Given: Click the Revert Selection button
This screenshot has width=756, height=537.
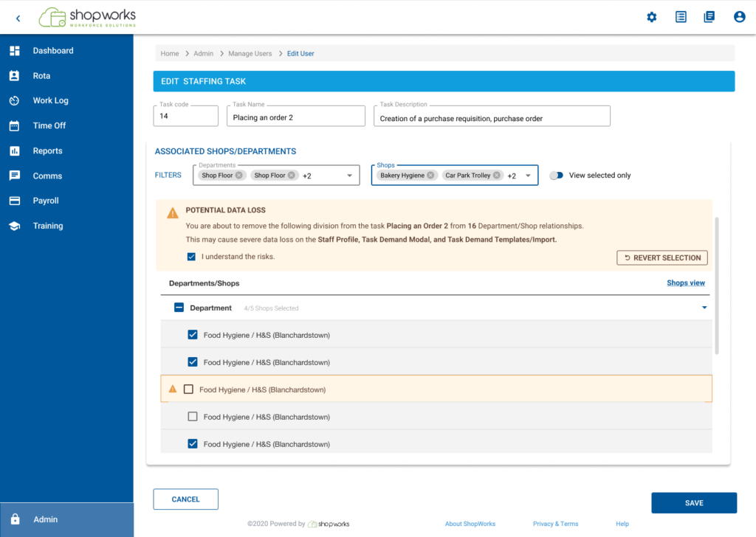Looking at the screenshot, I should pos(662,257).
